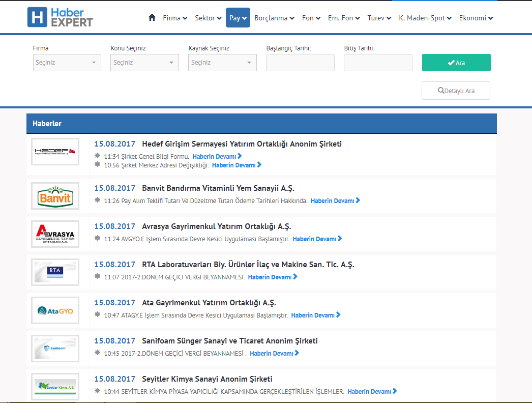Open the Borçlanma menu
Image resolution: width=532 pixels, height=403 pixels.
274,18
